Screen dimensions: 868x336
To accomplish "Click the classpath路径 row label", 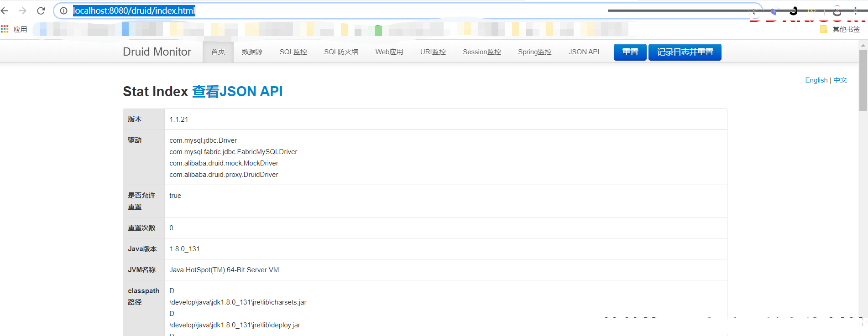I will click(x=144, y=296).
